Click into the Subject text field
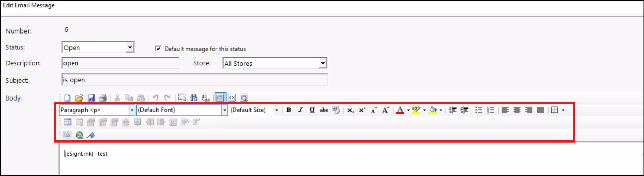644x176 pixels. click(194, 80)
